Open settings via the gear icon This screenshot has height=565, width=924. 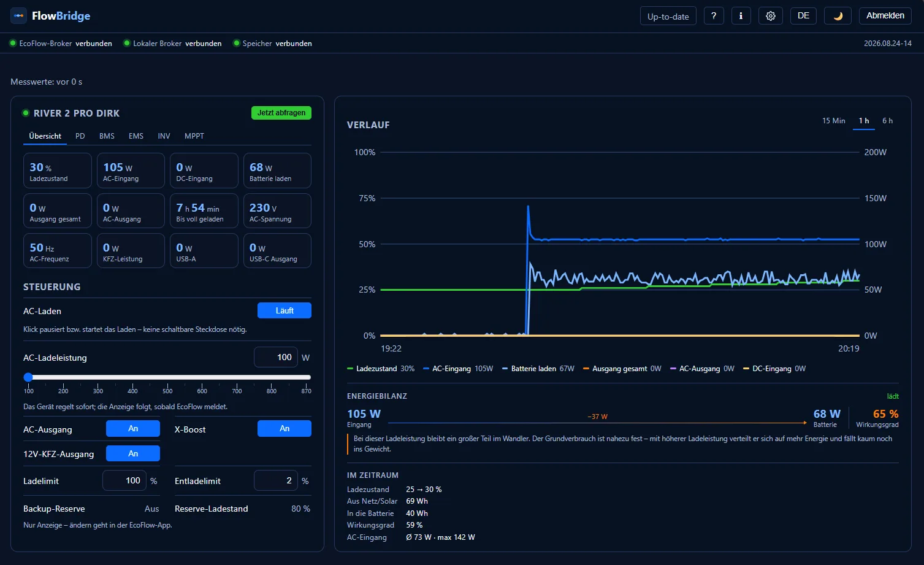tap(771, 16)
